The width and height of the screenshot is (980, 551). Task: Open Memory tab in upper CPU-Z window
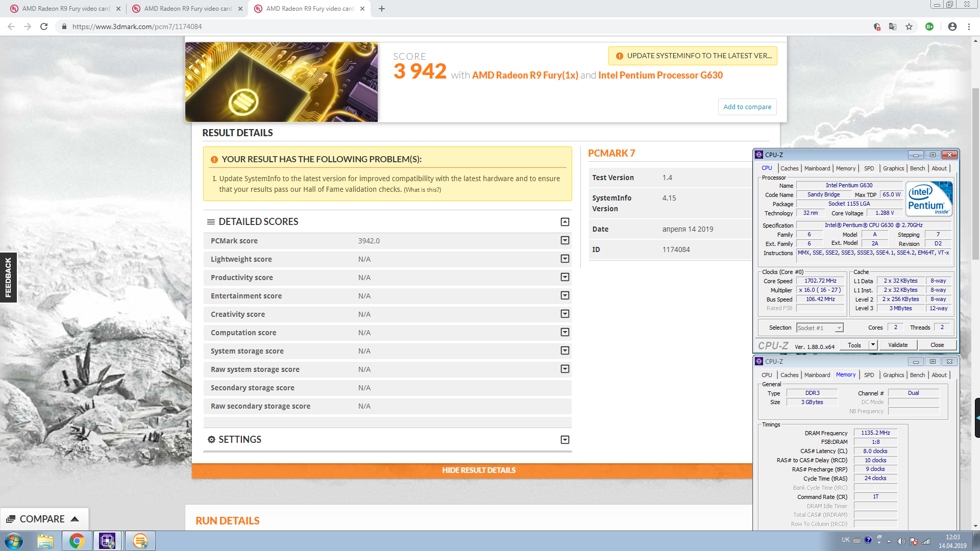point(846,168)
